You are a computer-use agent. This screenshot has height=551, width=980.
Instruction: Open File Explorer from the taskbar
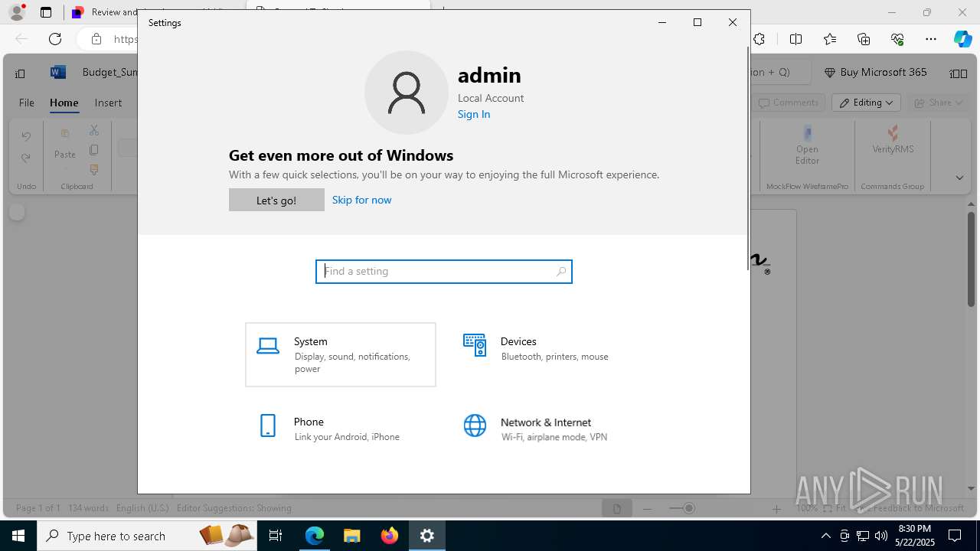[x=351, y=536]
